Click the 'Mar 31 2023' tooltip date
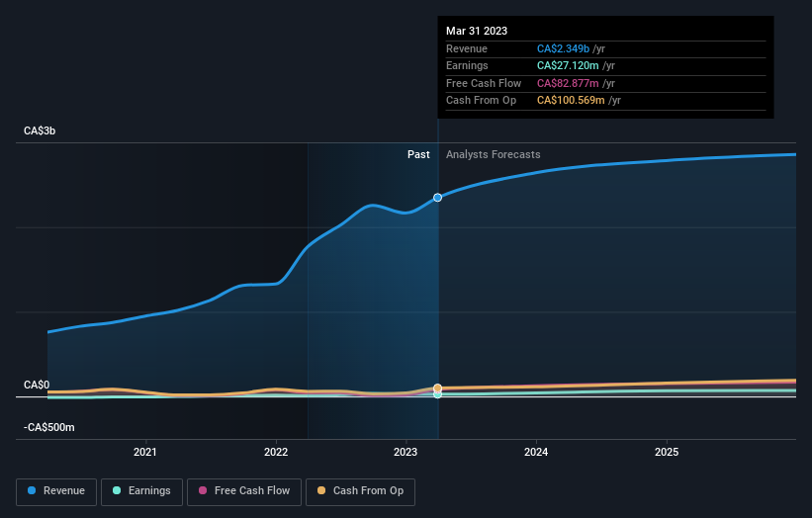 [477, 31]
